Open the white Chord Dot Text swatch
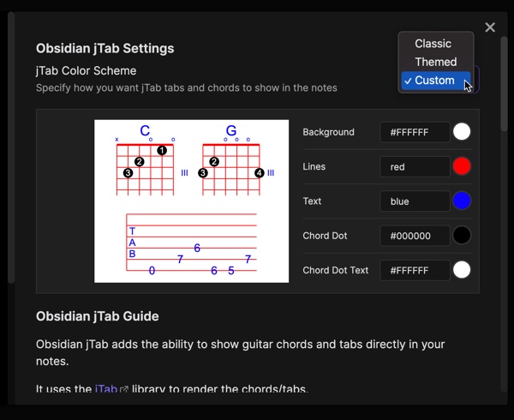514x420 pixels. click(x=462, y=270)
